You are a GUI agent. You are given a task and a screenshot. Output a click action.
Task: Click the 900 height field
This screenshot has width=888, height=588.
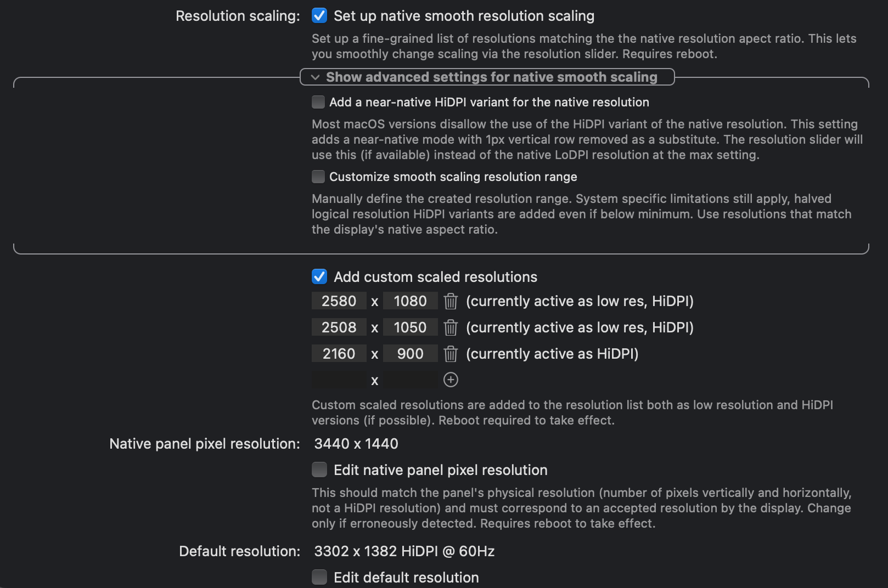(x=410, y=353)
